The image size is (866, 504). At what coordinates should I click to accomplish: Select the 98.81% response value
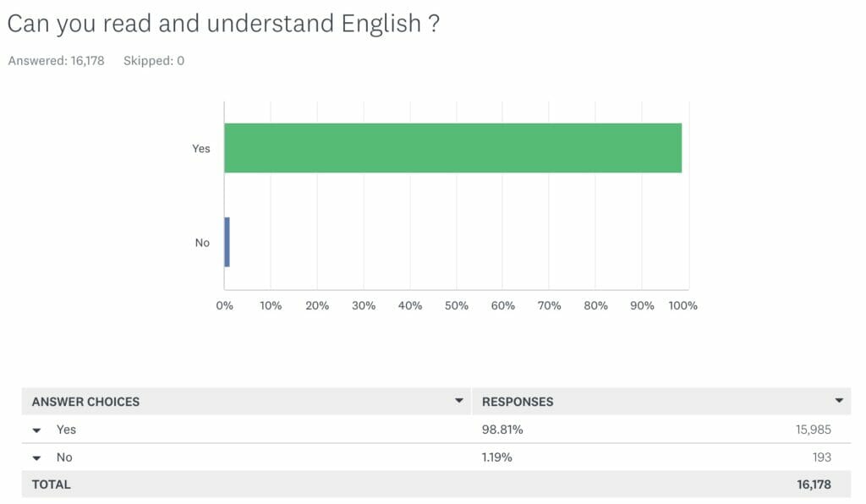point(502,430)
